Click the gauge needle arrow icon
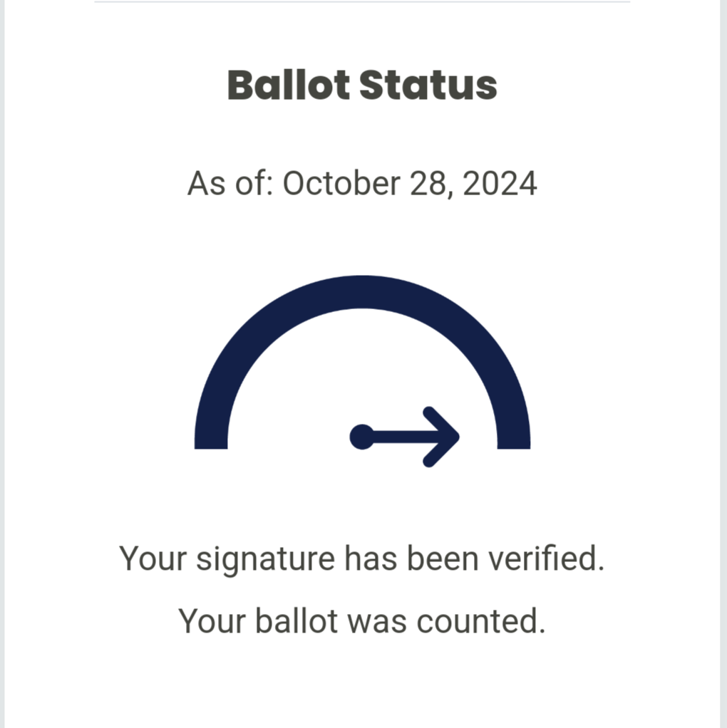 (404, 437)
